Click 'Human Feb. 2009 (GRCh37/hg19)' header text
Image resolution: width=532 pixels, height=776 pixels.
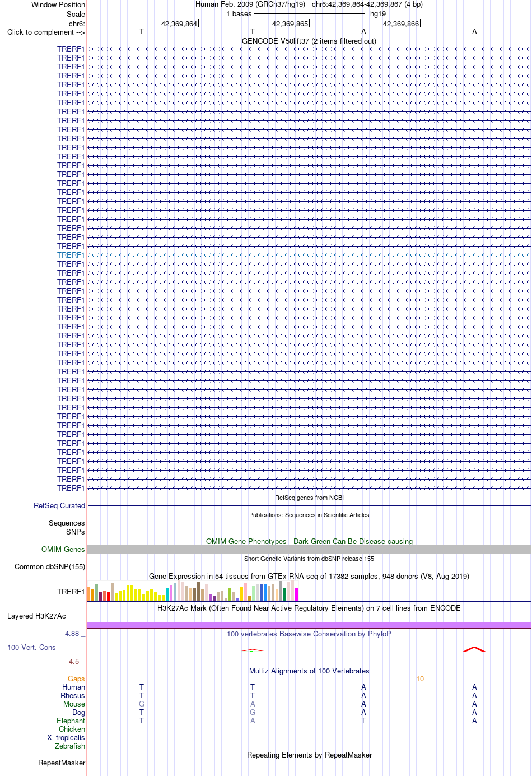pos(250,4)
